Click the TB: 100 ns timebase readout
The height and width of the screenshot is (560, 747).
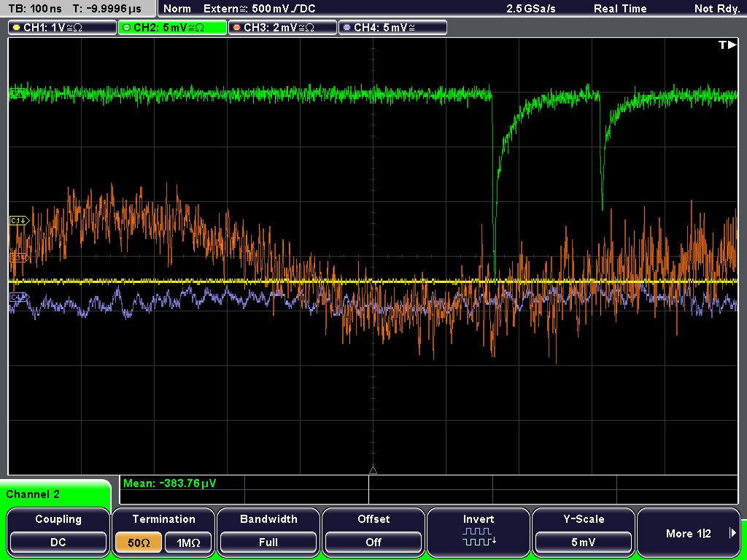point(35,9)
